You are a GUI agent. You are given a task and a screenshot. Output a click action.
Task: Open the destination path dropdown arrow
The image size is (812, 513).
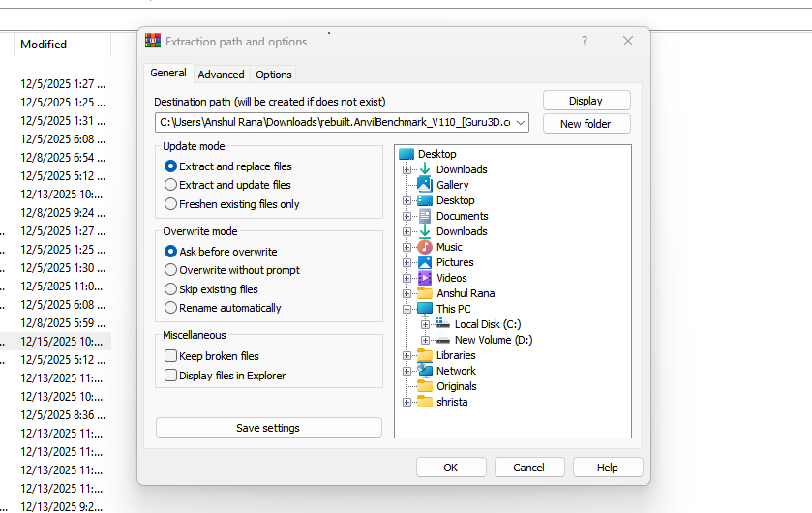[x=521, y=123]
